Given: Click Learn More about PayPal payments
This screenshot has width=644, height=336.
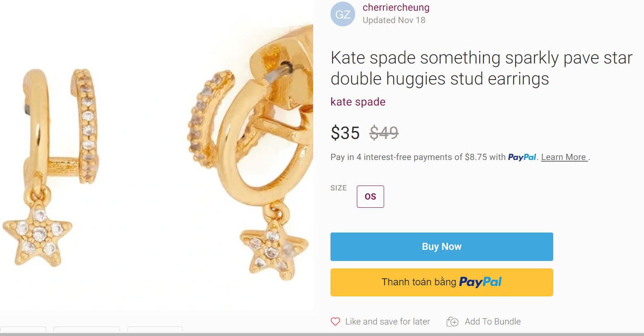Looking at the screenshot, I should point(564,157).
